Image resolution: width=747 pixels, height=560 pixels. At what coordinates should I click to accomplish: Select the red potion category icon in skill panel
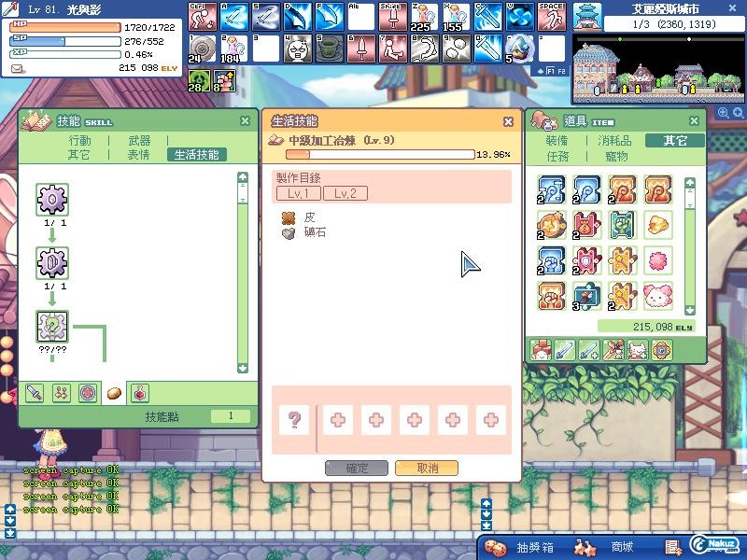pos(140,393)
